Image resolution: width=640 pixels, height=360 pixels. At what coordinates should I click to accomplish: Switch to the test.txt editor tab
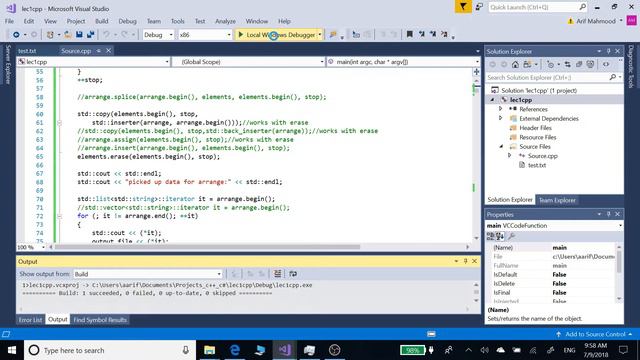[27, 51]
